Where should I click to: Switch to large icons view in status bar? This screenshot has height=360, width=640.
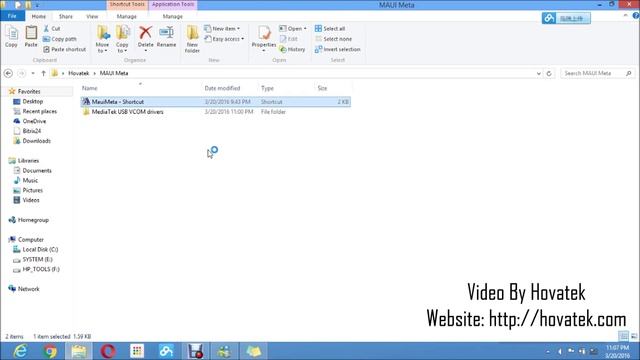click(634, 336)
